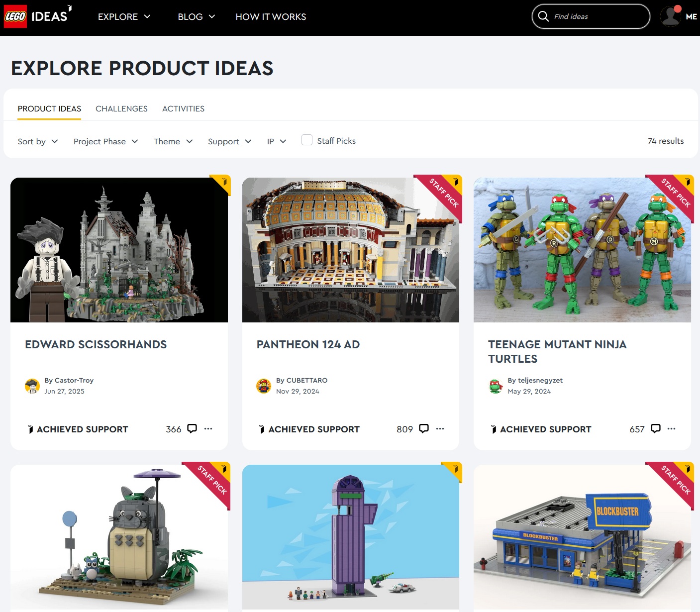
Task: Open more options on Ninja Turtles card
Action: click(672, 428)
